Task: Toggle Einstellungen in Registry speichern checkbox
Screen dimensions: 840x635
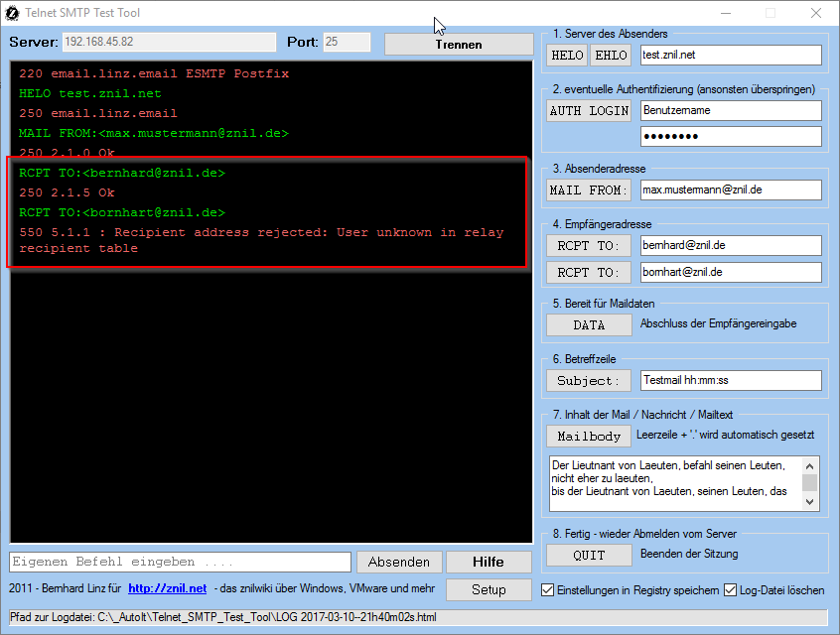Action: click(x=548, y=590)
